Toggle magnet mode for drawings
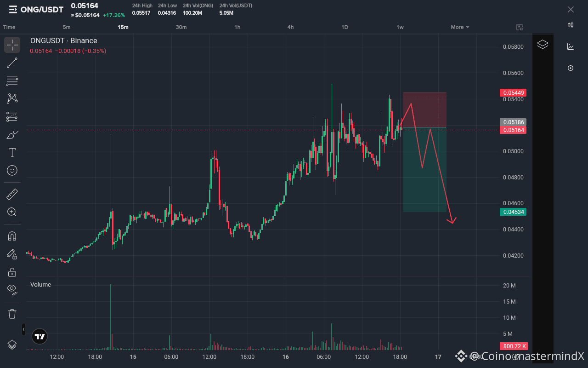This screenshot has height=368, width=588. tap(12, 236)
